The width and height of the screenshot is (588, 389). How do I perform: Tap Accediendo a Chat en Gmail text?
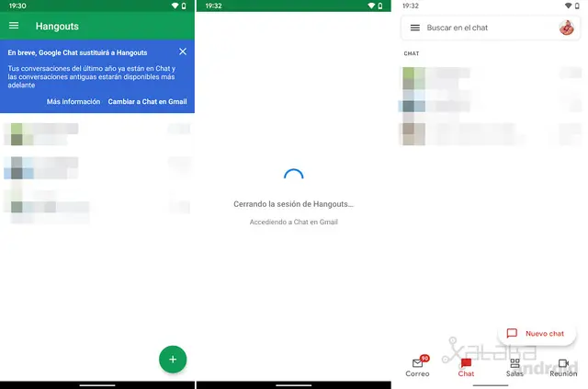point(294,222)
